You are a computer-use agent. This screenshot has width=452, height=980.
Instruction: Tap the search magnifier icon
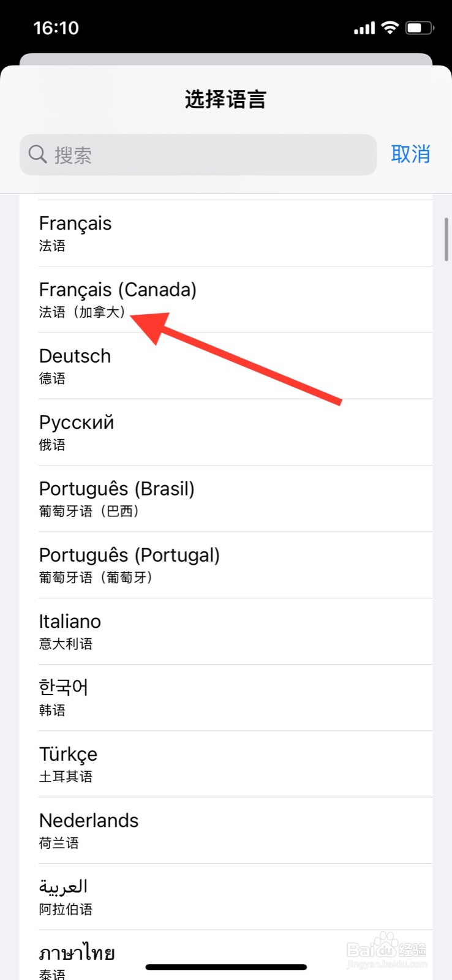coord(38,154)
